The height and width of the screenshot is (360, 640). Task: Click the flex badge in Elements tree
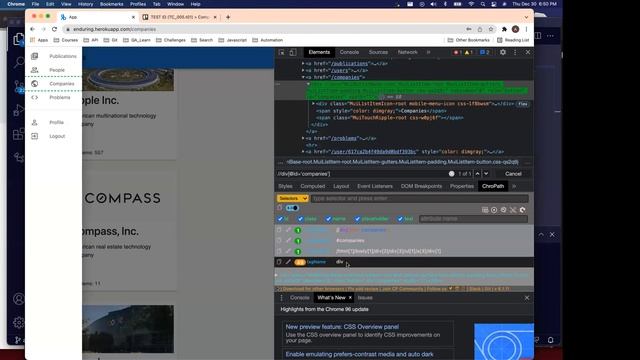523,104
